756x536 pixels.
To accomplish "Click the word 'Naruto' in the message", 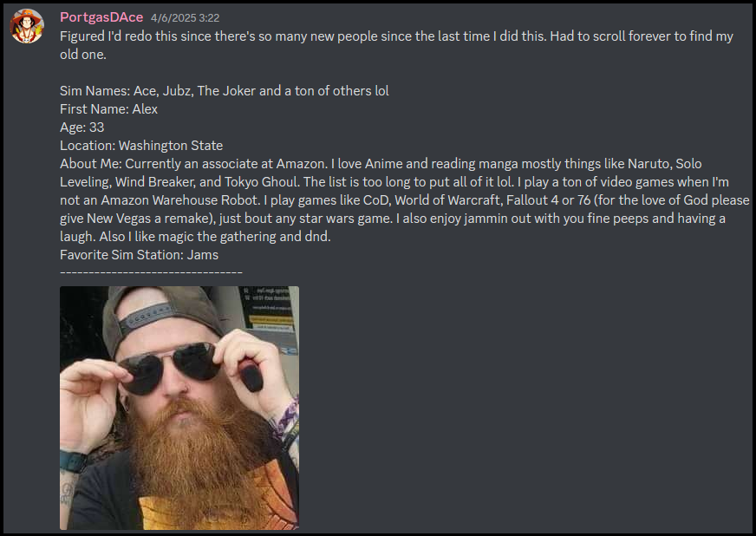I will [x=648, y=164].
